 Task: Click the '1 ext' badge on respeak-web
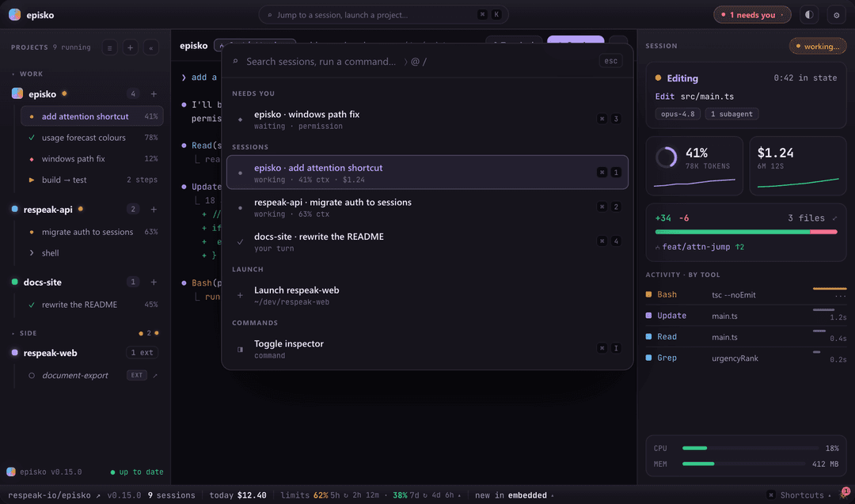click(142, 353)
